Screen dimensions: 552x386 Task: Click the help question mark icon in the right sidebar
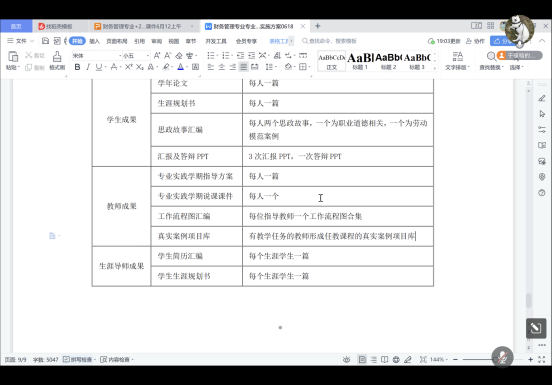coord(542,193)
